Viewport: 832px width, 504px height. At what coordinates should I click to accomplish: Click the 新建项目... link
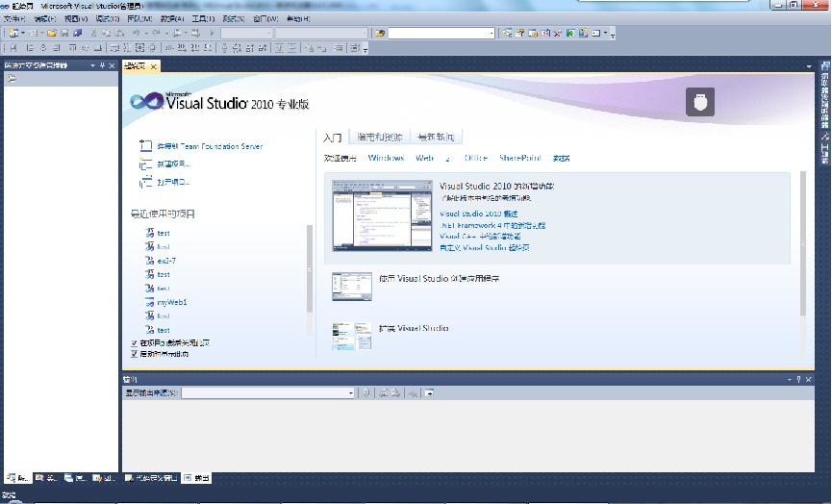173,164
